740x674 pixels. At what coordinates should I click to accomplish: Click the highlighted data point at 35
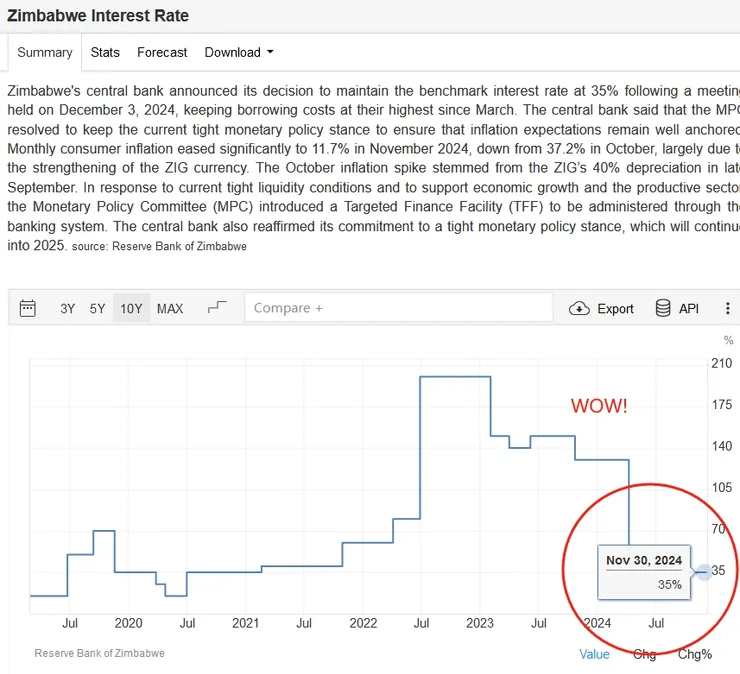pos(704,571)
